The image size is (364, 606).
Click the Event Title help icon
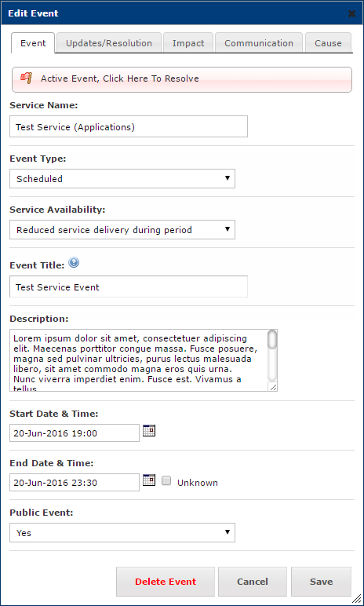(x=74, y=263)
